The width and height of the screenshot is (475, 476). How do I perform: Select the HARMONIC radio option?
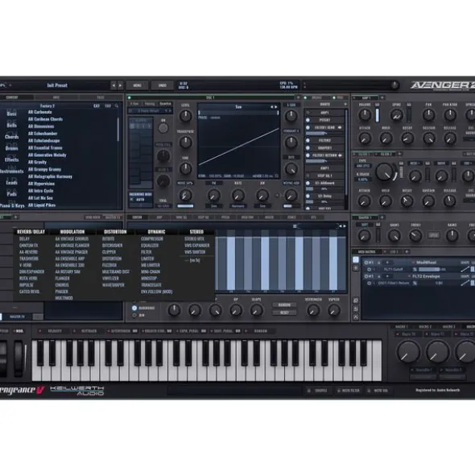coord(134,308)
